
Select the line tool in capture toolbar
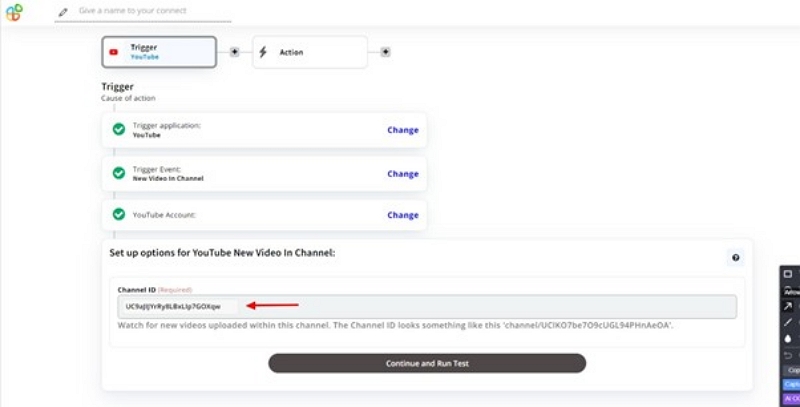(x=788, y=322)
